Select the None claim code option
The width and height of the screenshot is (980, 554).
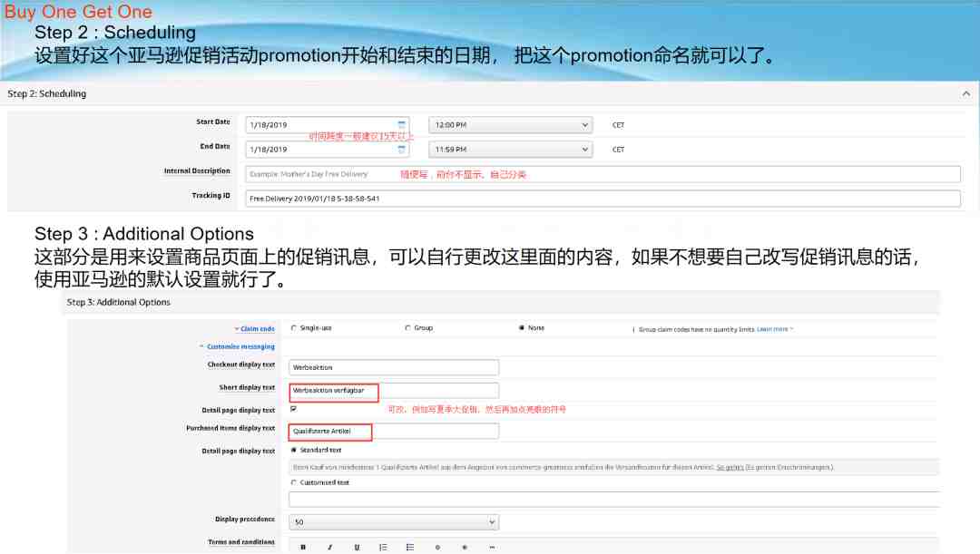click(521, 328)
